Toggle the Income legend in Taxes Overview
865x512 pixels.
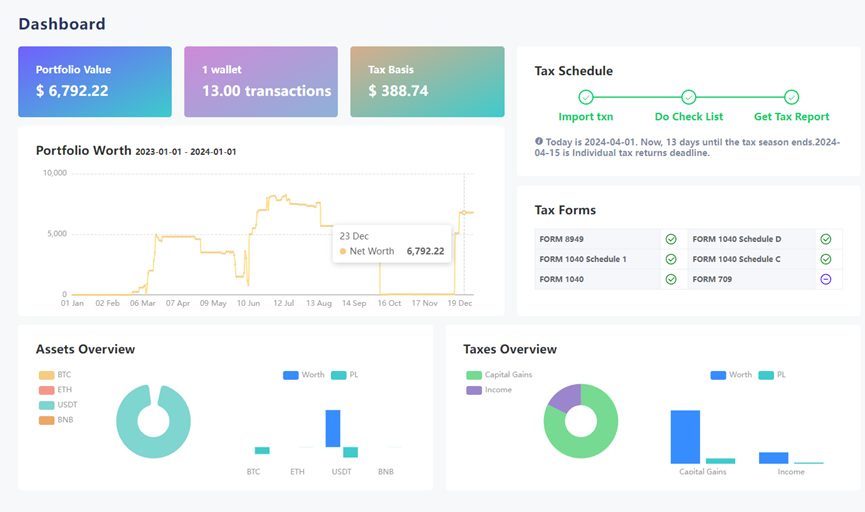[489, 390]
